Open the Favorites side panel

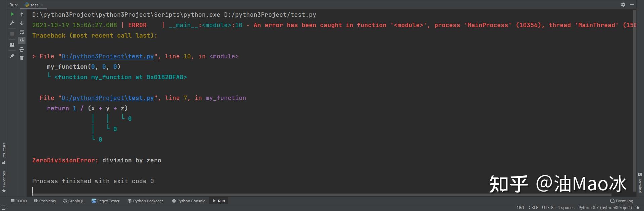(4, 181)
